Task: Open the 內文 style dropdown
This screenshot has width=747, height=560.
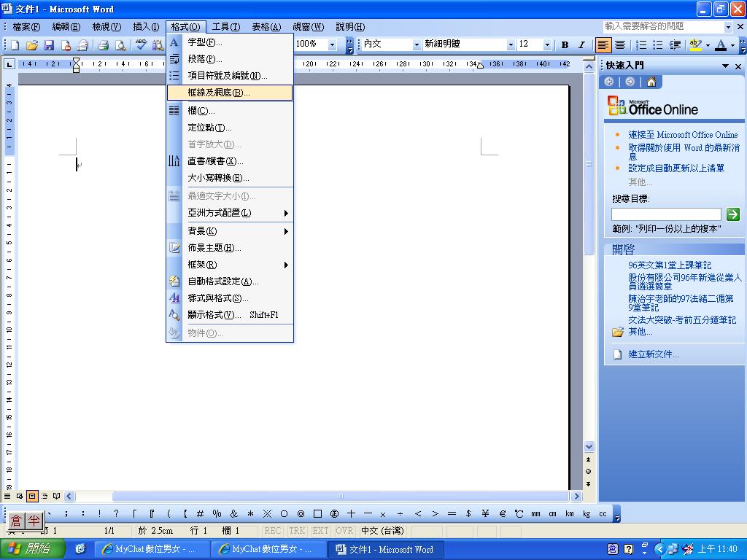Action: click(417, 44)
